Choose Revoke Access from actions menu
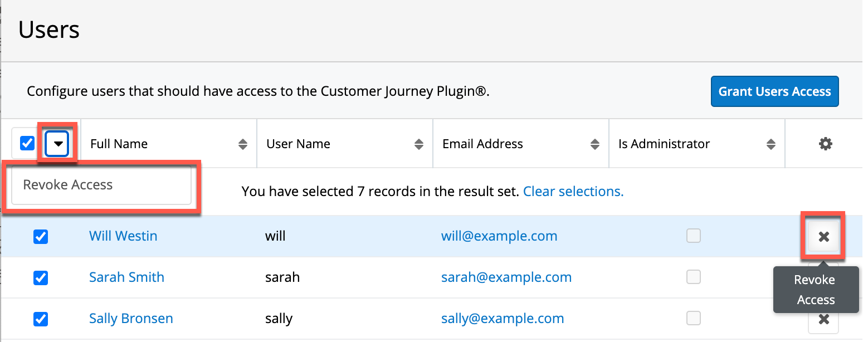Image resolution: width=868 pixels, height=342 pixels. click(68, 185)
